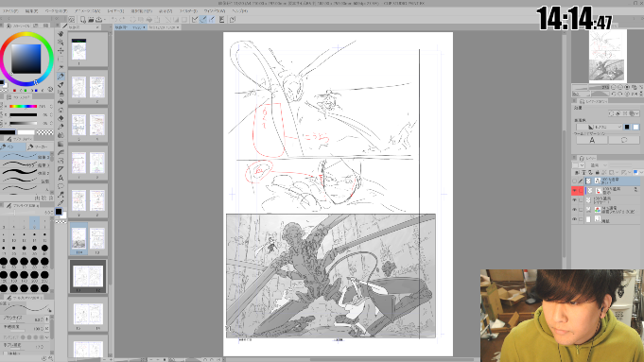Screen dimensions: 644x362
Task: Toggle the box beside the paper layer's eye
Action: [x=581, y=219]
